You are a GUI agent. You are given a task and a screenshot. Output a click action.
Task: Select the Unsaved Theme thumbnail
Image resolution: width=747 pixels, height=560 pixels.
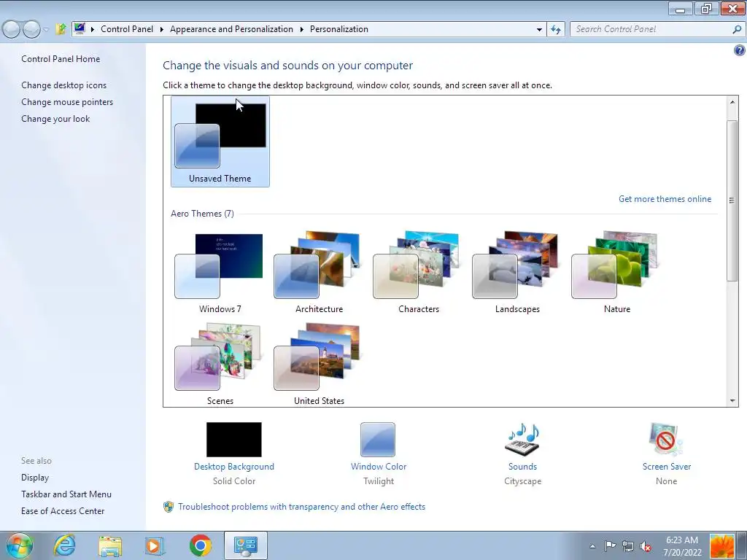coord(220,141)
